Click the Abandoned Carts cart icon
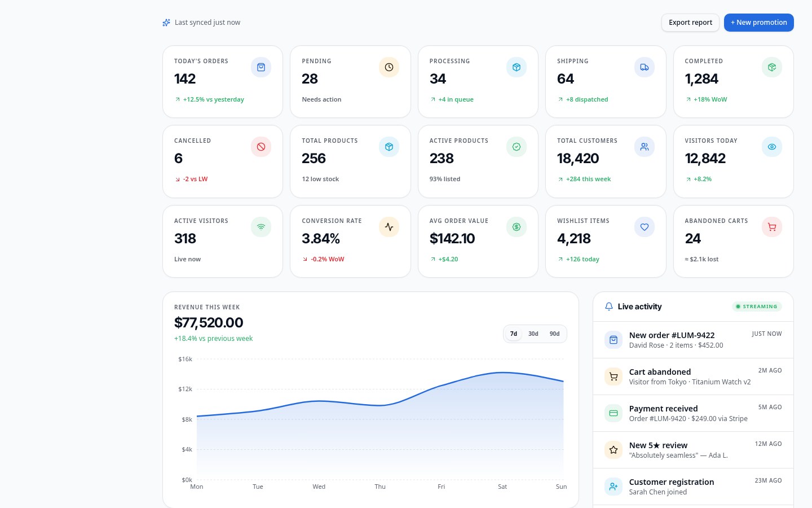This screenshot has width=812, height=508. (x=772, y=227)
